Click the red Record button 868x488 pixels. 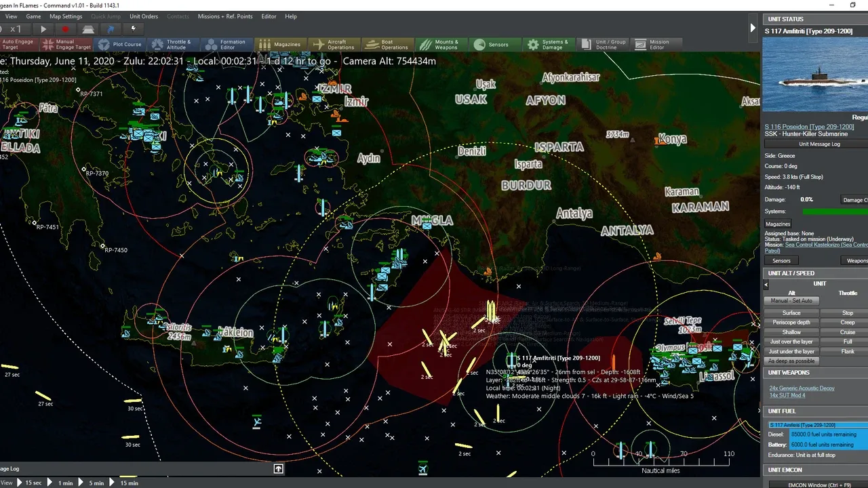(66, 29)
